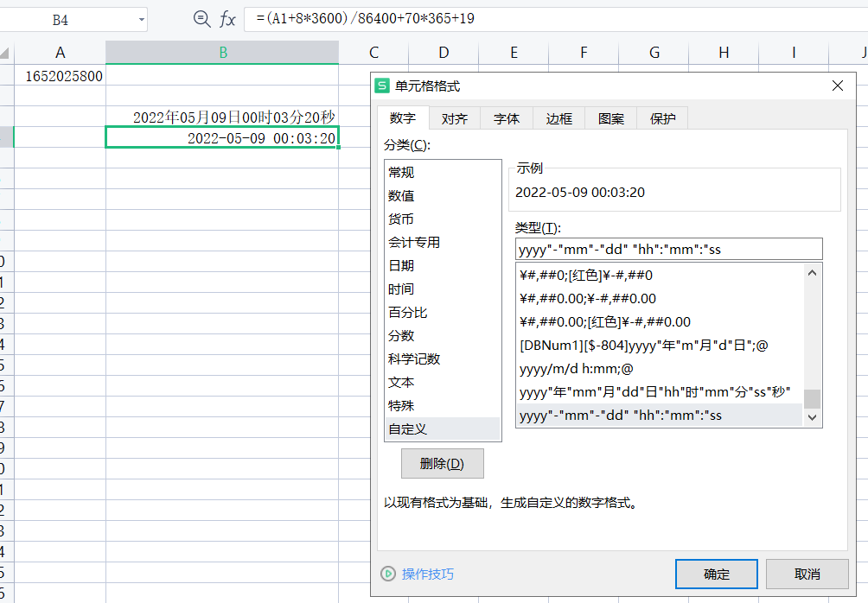The width and height of the screenshot is (868, 603).
Task: Close the 单元格格式 dialog
Action: pyautogui.click(x=837, y=86)
